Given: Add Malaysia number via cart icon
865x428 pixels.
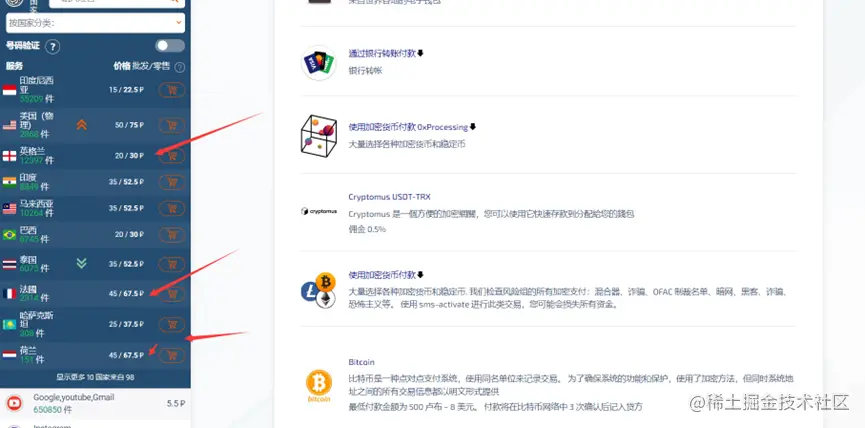Looking at the screenshot, I should coord(172,208).
